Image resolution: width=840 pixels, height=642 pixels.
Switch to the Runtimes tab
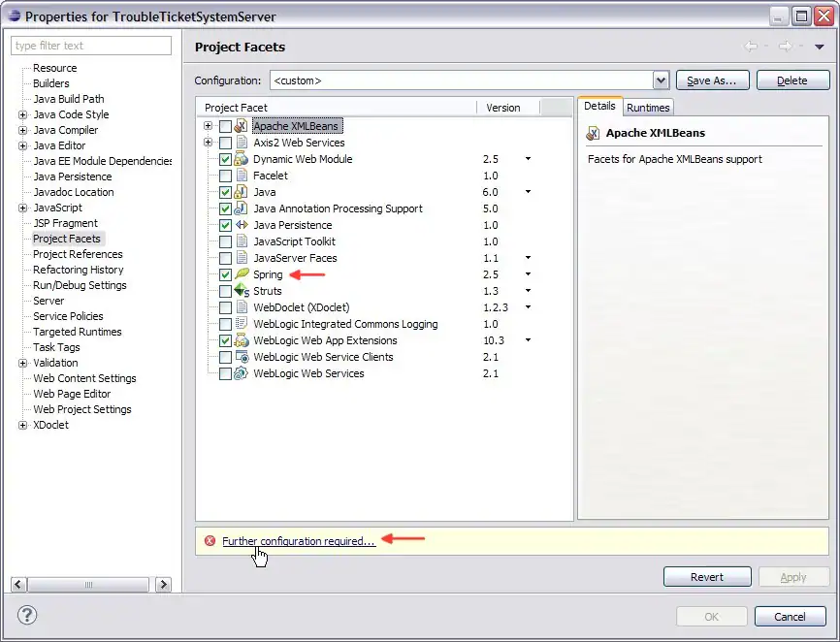[x=648, y=108]
